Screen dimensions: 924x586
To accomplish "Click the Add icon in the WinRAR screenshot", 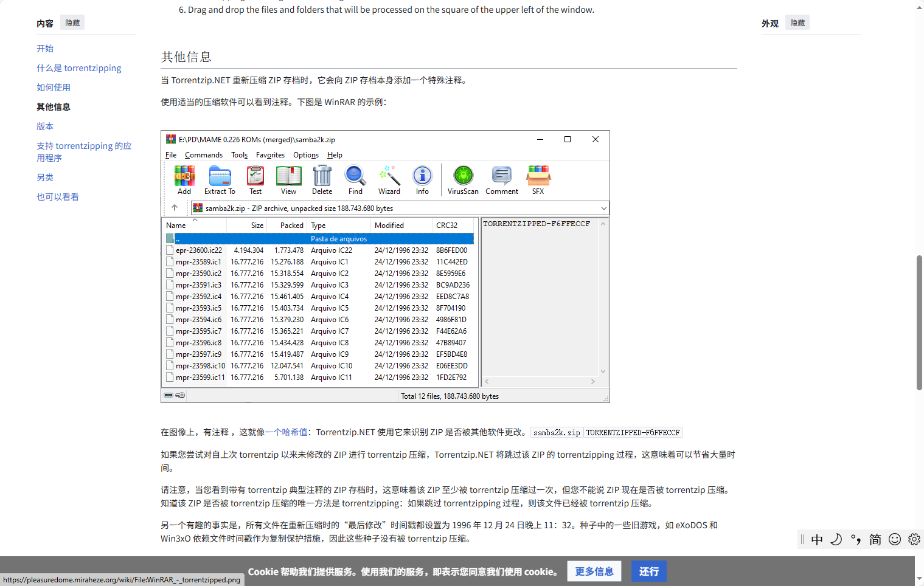I will click(184, 180).
